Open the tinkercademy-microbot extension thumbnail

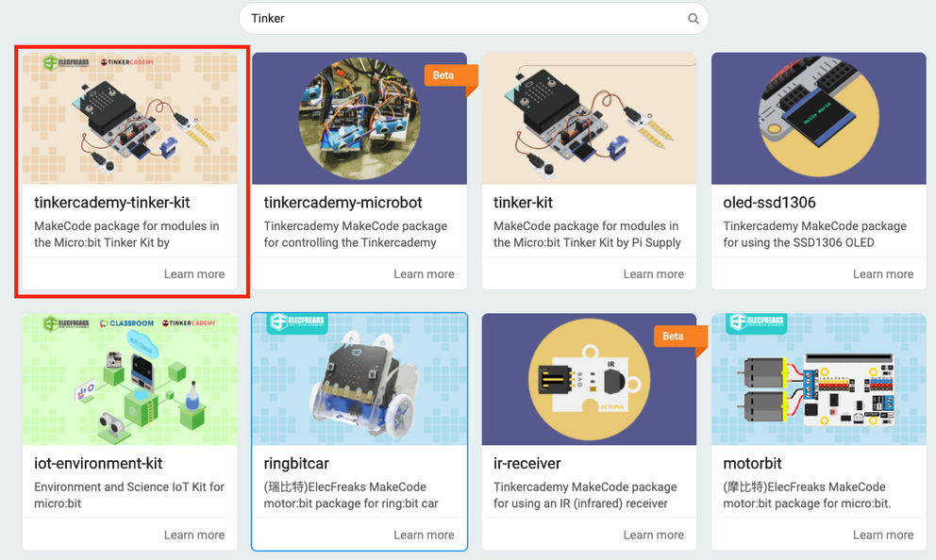(x=359, y=118)
